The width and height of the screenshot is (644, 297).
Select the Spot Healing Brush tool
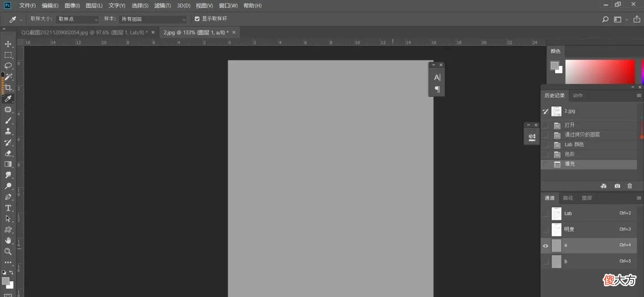coord(8,110)
